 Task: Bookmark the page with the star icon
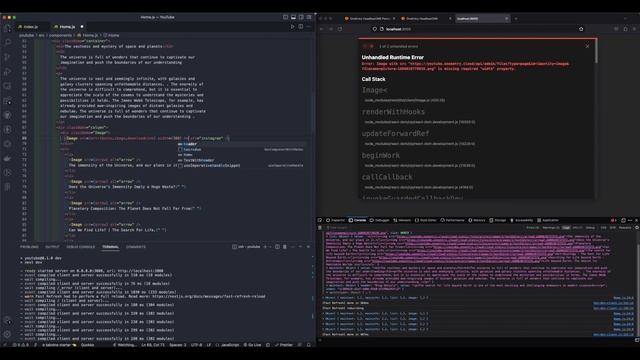581,29
